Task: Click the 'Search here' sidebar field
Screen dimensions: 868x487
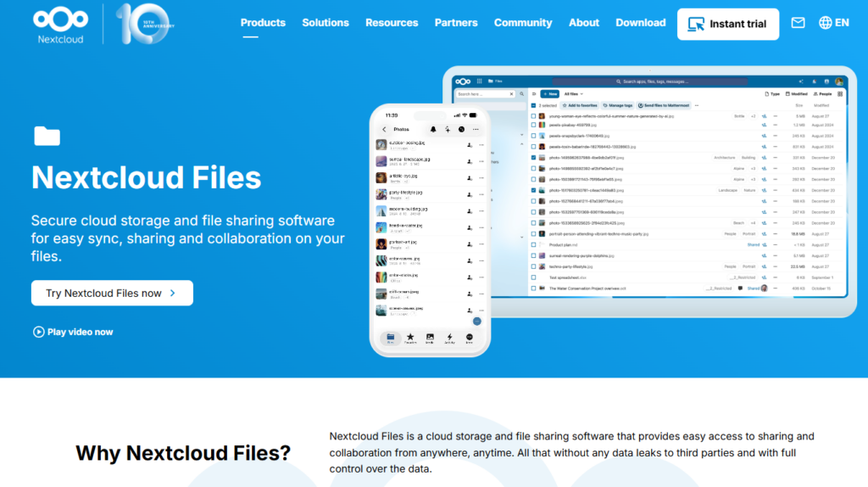Action: 486,94
